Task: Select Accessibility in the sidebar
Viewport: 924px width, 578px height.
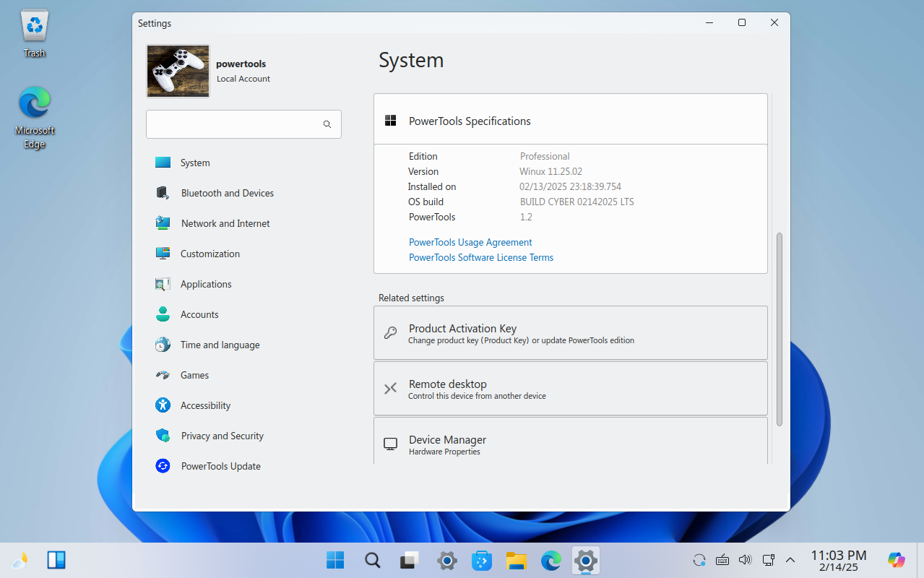Action: point(243,405)
